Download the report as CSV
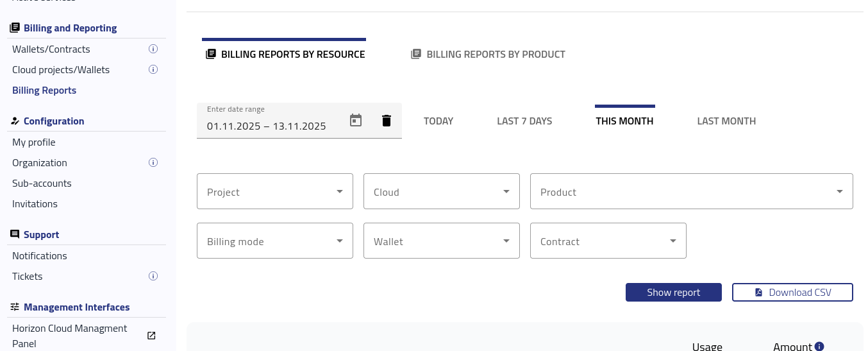This screenshot has width=868, height=351. click(792, 292)
